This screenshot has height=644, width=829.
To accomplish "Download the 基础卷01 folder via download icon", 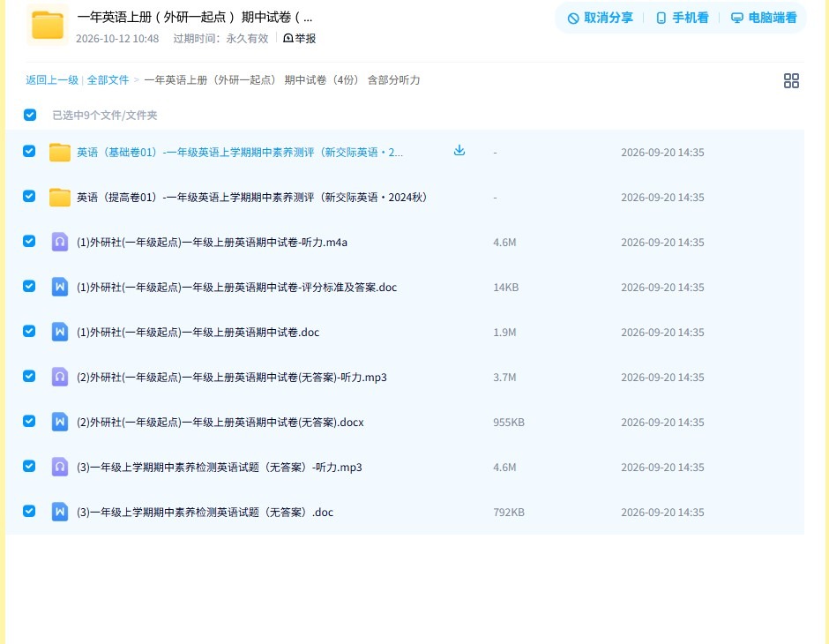I will pos(459,151).
